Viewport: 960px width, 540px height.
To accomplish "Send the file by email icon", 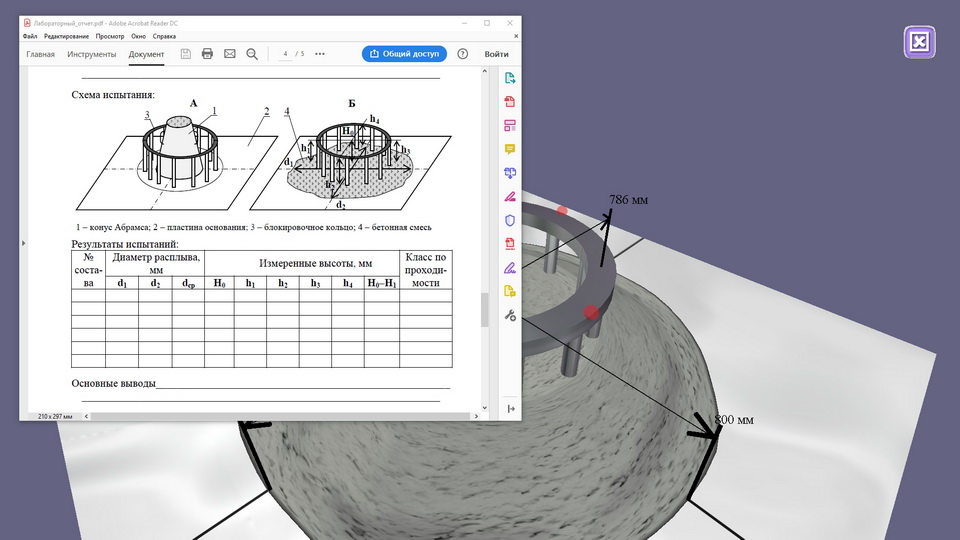I will [x=230, y=54].
